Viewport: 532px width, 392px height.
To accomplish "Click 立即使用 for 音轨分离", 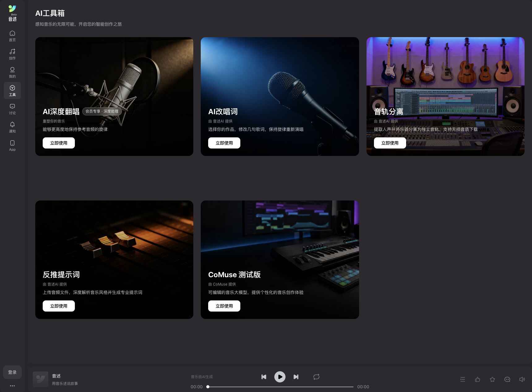I will pyautogui.click(x=390, y=143).
